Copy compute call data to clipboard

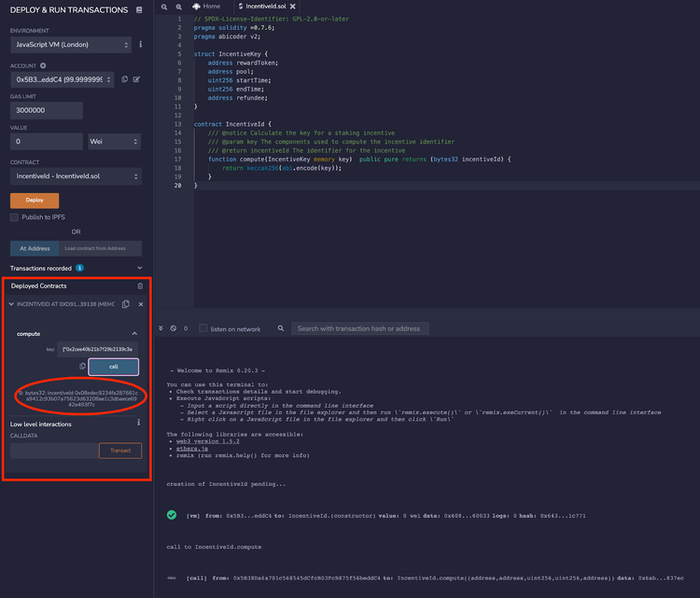[82, 367]
